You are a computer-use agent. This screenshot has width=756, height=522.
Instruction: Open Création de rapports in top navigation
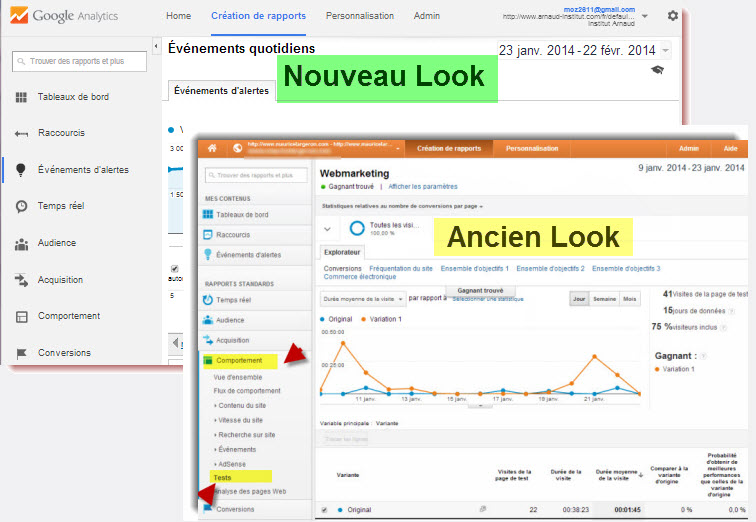(x=258, y=16)
